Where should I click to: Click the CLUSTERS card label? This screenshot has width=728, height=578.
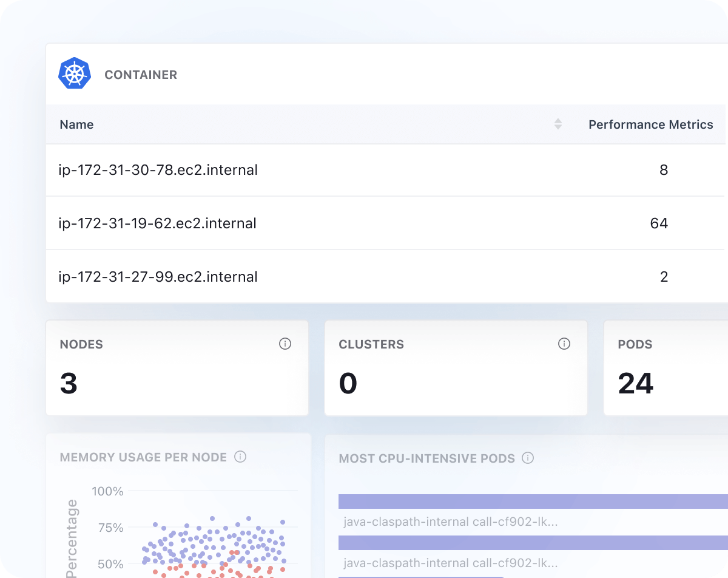[x=371, y=344]
